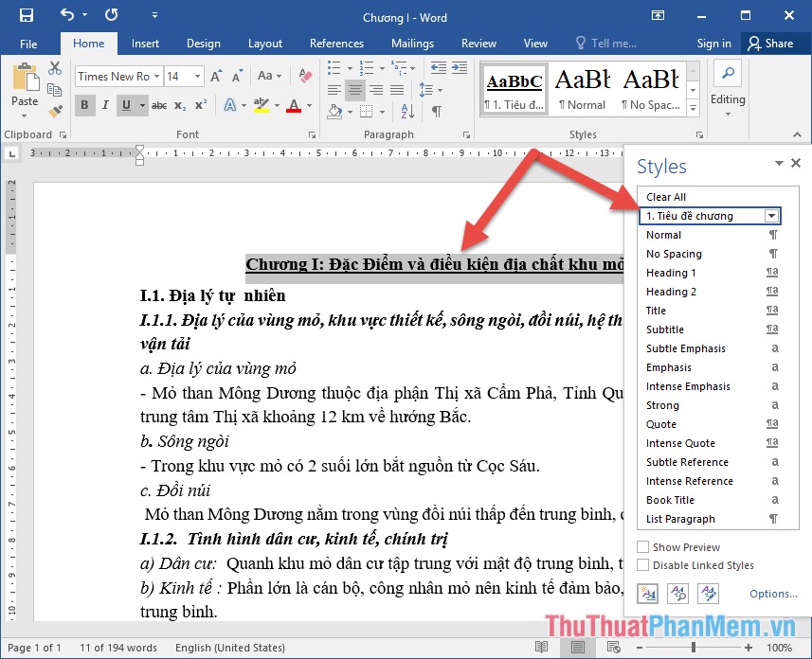The image size is (812, 659).
Task: Open the font size dropdown
Action: click(197, 75)
